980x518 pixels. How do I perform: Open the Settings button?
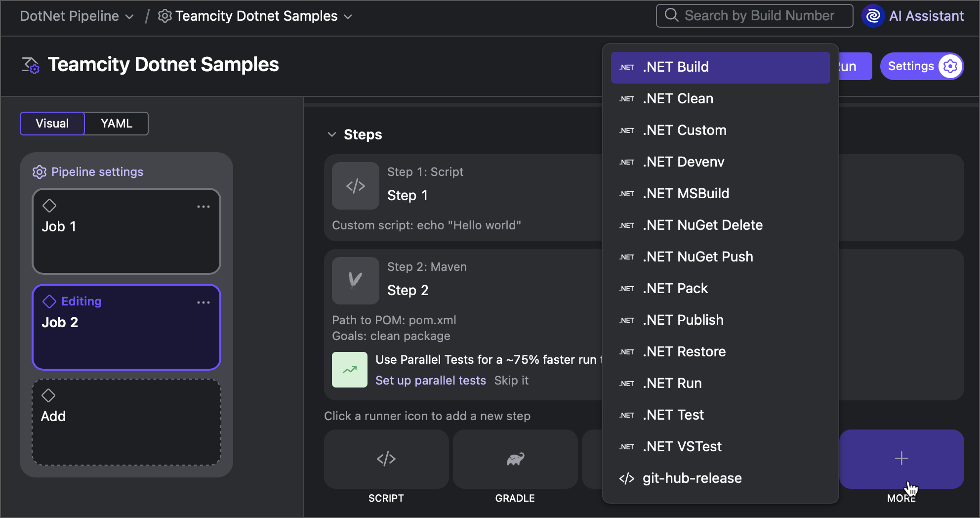pyautogui.click(x=921, y=66)
